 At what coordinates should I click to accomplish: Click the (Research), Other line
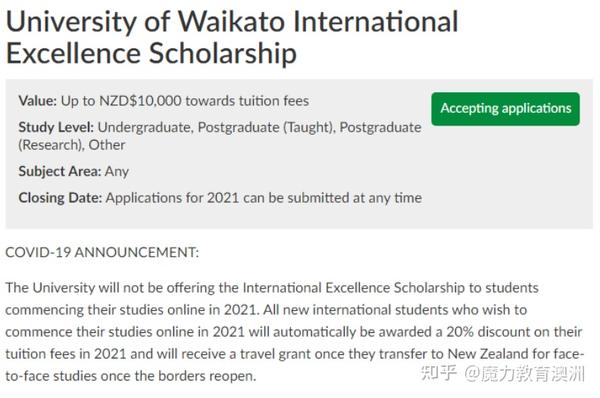pyautogui.click(x=72, y=145)
